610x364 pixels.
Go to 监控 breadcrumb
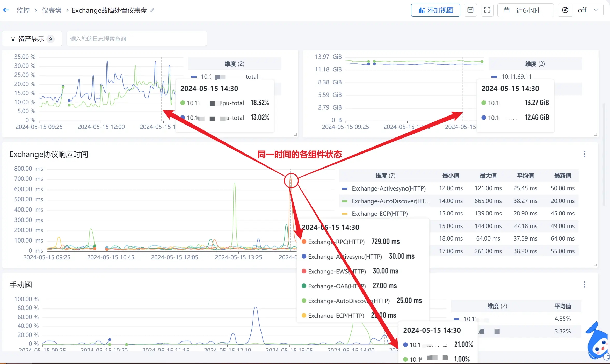click(23, 10)
